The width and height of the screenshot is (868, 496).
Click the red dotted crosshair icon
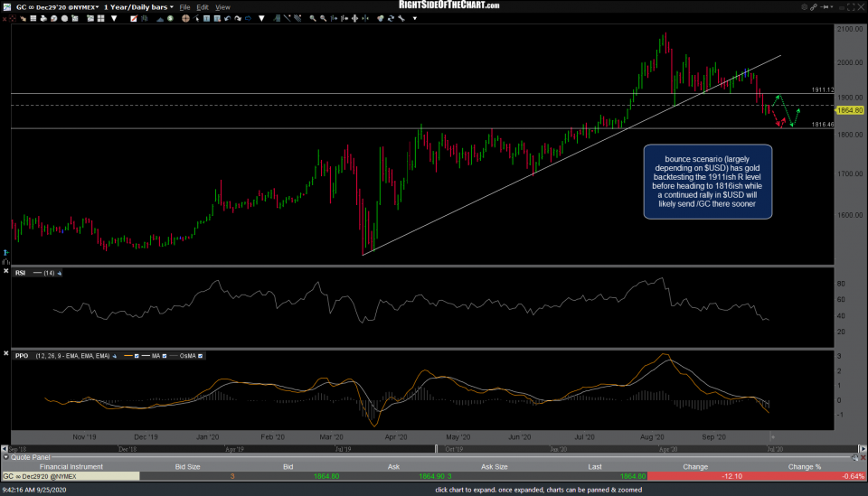tap(12, 18)
